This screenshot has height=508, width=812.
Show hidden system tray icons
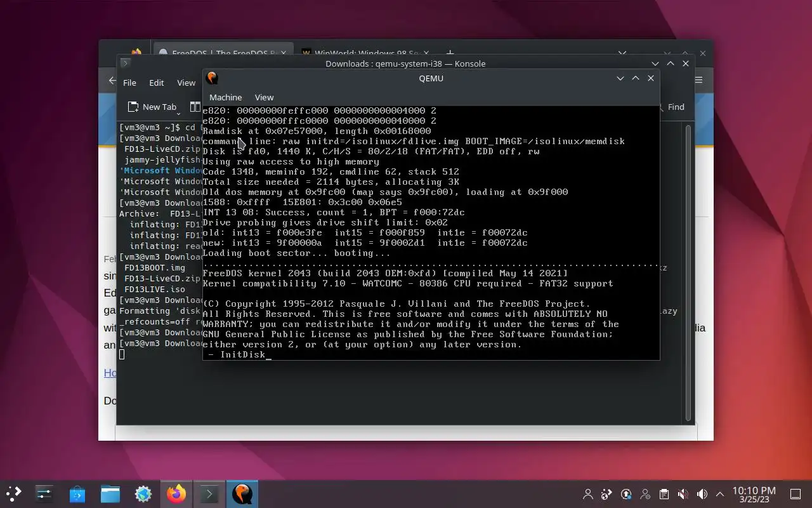point(720,494)
